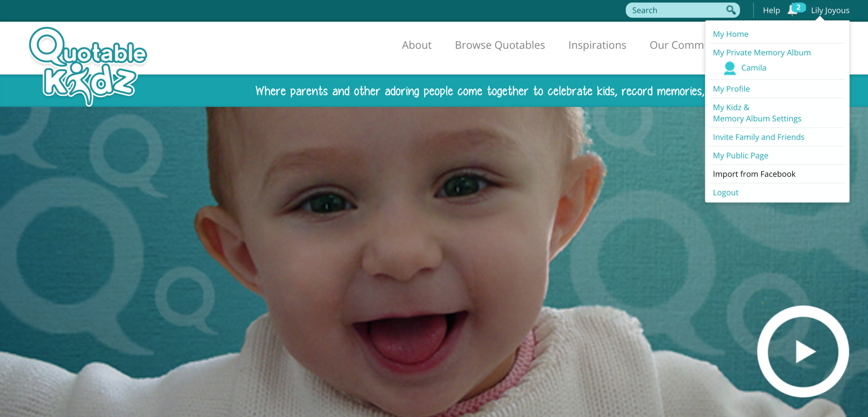Click the notification count badge
Viewport: 868px width, 417px height.
798,7
